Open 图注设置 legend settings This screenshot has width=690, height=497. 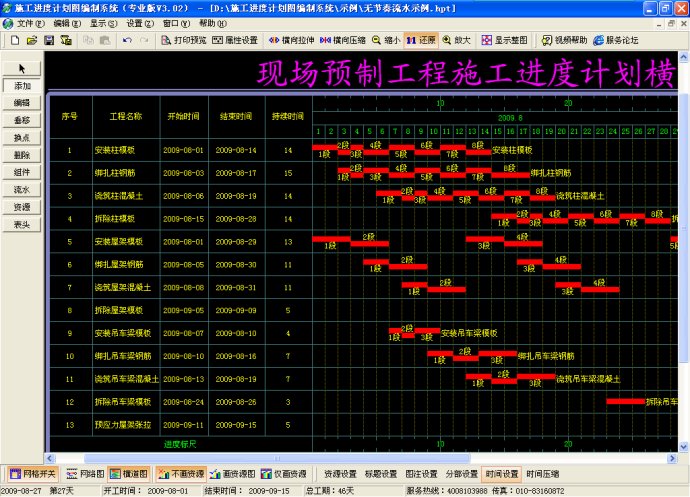(x=421, y=474)
